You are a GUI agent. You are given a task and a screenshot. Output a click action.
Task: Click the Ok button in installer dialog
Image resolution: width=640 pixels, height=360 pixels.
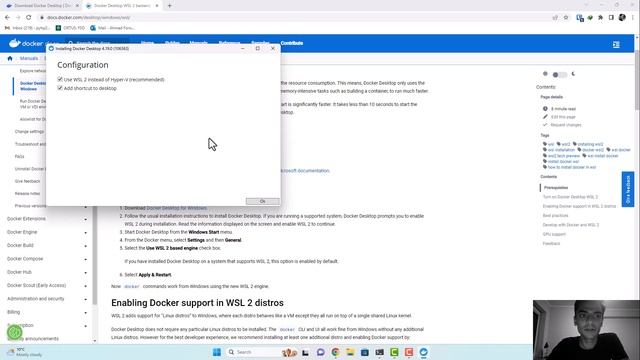pyautogui.click(x=262, y=201)
